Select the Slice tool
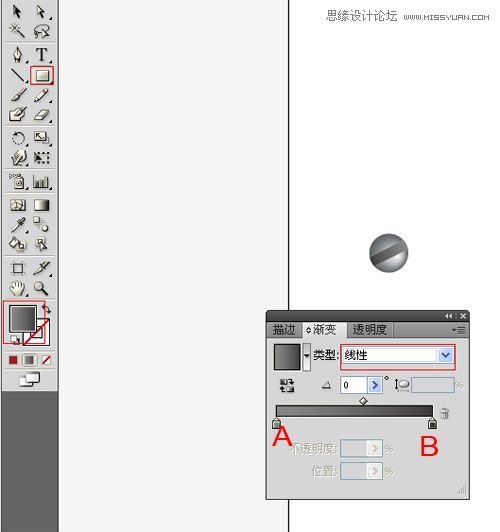 [x=41, y=268]
